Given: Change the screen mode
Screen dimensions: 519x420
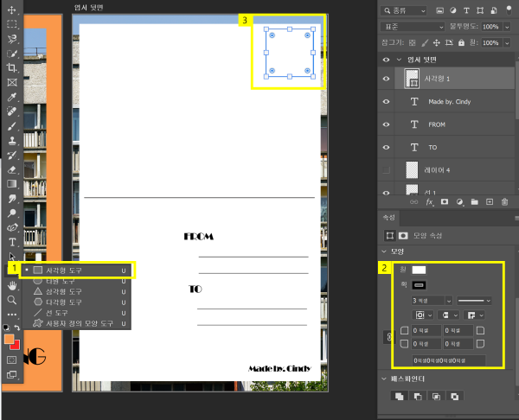Looking at the screenshot, I should 12,374.
